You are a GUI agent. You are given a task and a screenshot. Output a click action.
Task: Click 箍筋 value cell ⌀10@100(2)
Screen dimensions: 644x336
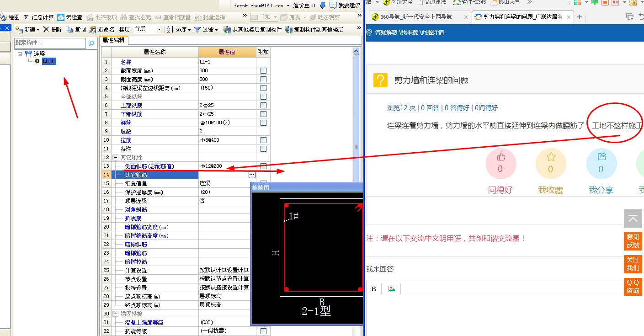coord(227,123)
